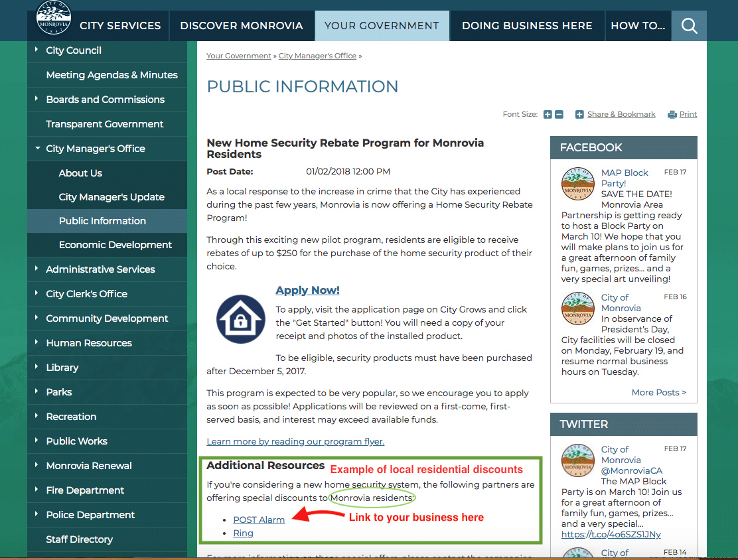Image resolution: width=738 pixels, height=560 pixels.
Task: Open the Apply Now! link
Action: 307,290
